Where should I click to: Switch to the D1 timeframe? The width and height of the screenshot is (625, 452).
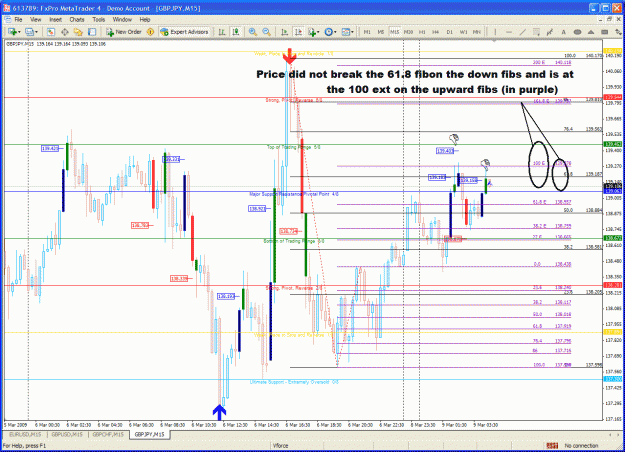tap(450, 32)
